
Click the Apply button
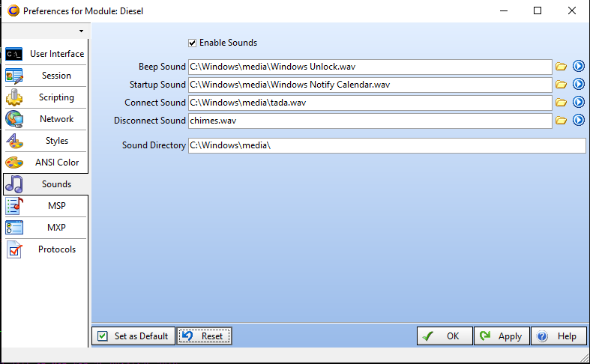click(502, 336)
